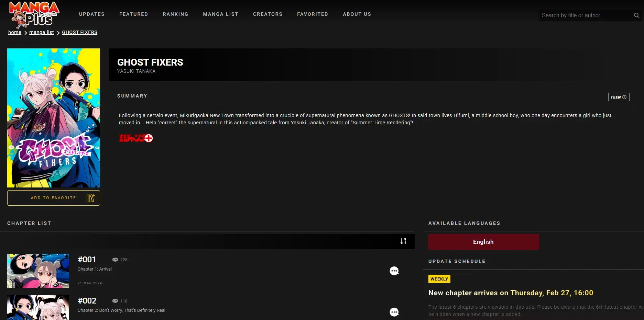Focus the search by title field

pos(586,15)
